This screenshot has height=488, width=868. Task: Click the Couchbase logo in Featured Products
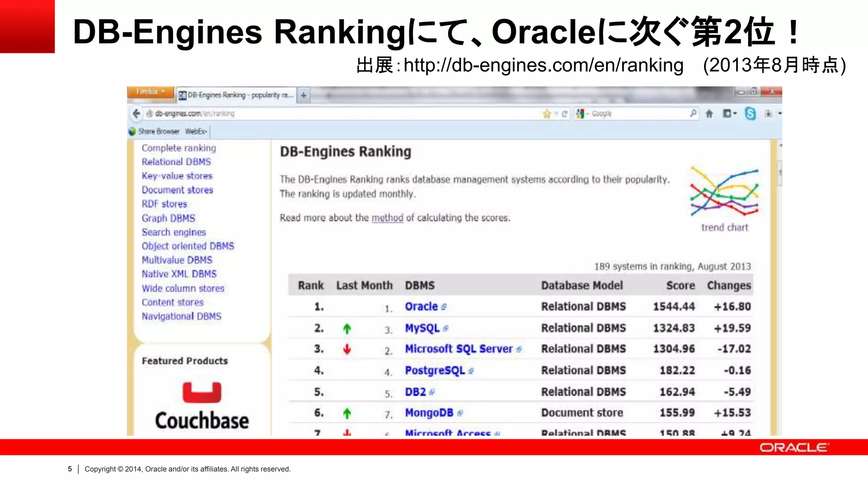pos(202,406)
